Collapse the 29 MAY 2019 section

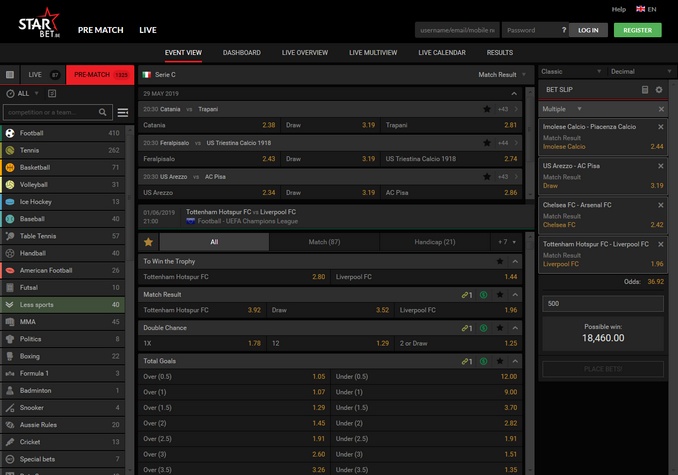(514, 93)
